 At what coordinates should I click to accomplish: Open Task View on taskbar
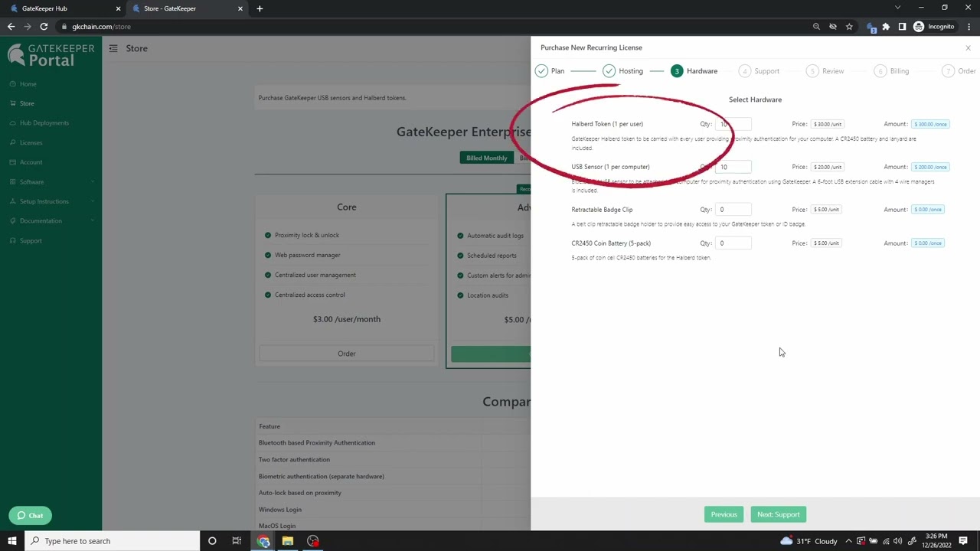pyautogui.click(x=237, y=541)
